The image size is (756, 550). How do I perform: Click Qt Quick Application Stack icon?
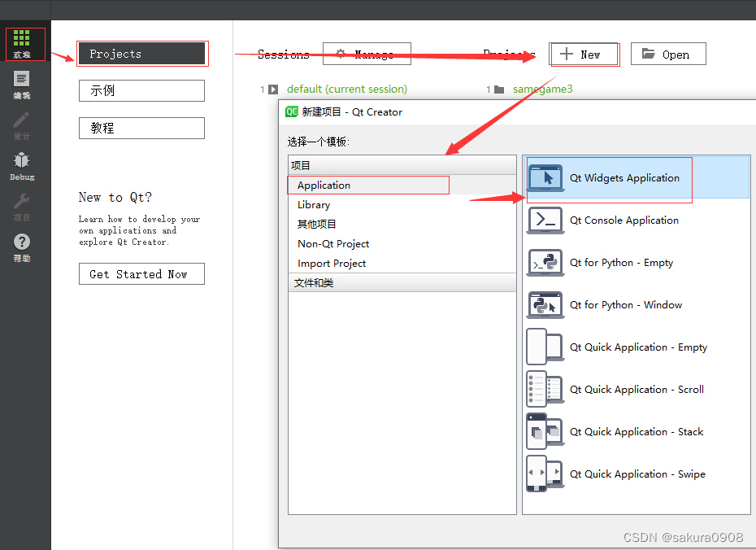(x=545, y=432)
